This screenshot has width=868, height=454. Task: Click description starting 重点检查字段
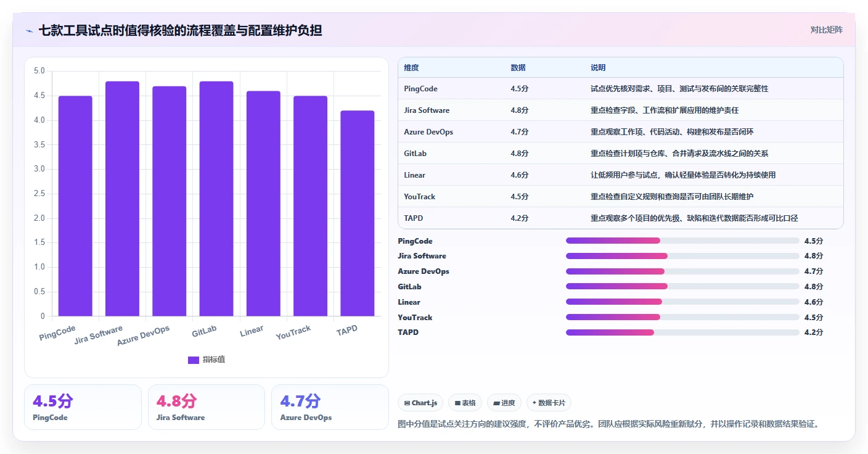(665, 110)
